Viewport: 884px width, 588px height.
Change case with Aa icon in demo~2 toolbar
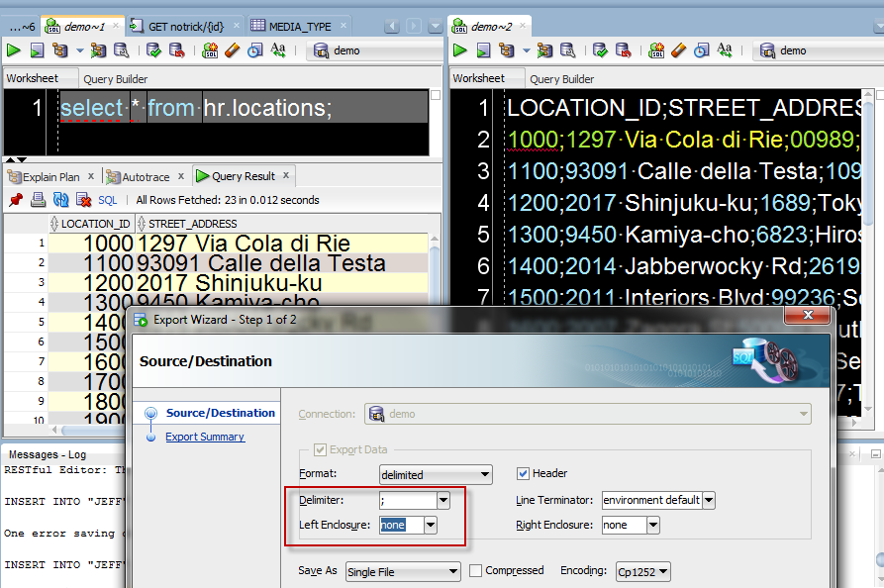pyautogui.click(x=725, y=50)
